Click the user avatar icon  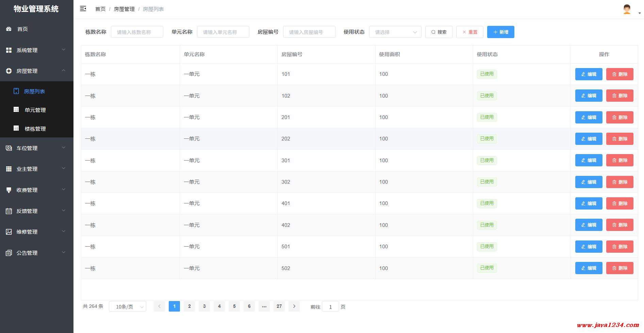627,9
